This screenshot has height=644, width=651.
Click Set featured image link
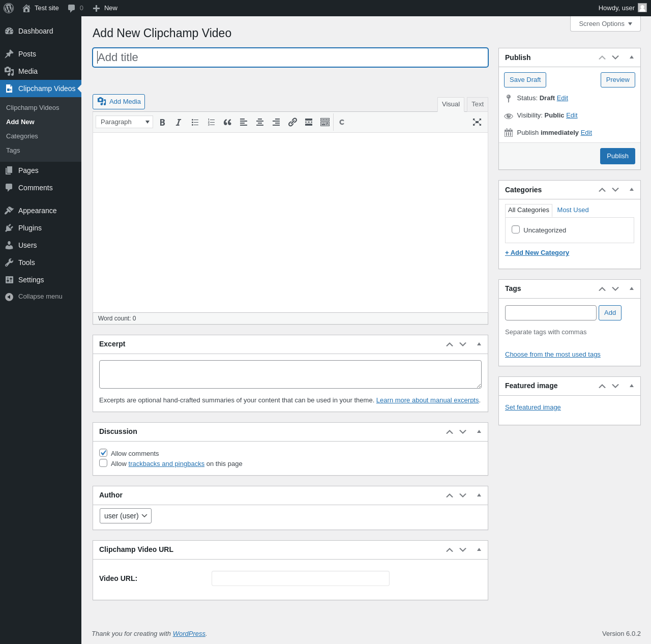[x=532, y=407]
